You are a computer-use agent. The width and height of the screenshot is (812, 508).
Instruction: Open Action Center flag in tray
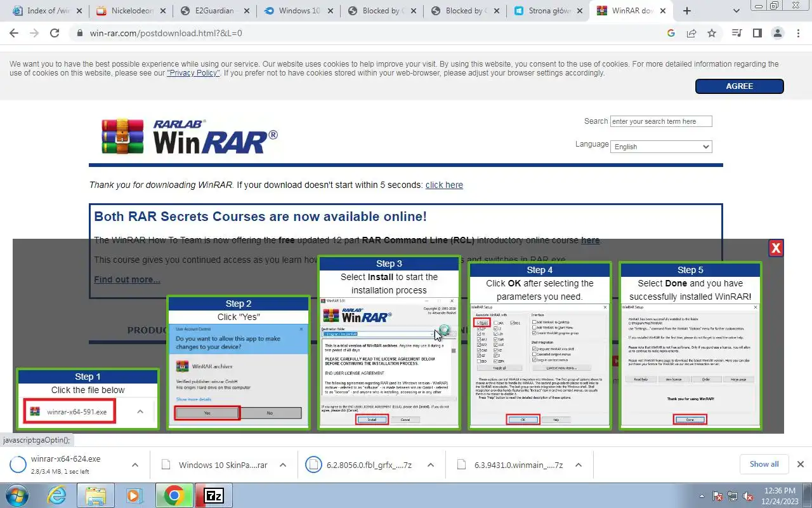(x=718, y=496)
